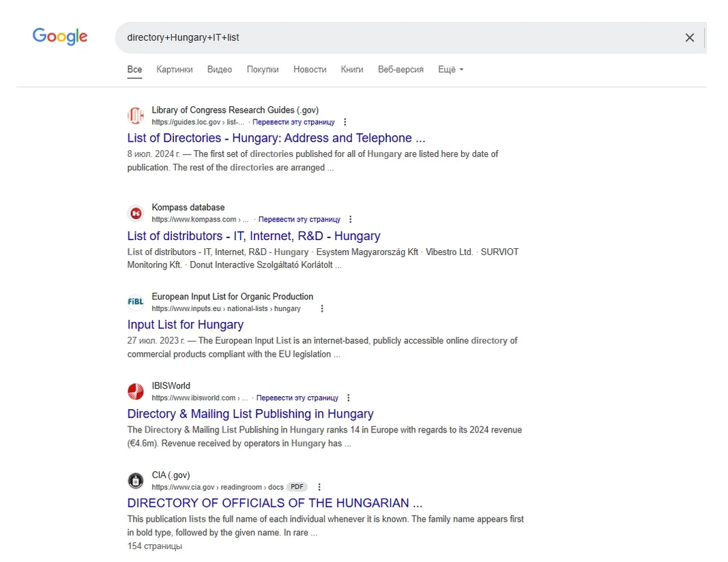Screen dimensions: 728x562
Task: Open more options for Kompass result
Action: (351, 219)
